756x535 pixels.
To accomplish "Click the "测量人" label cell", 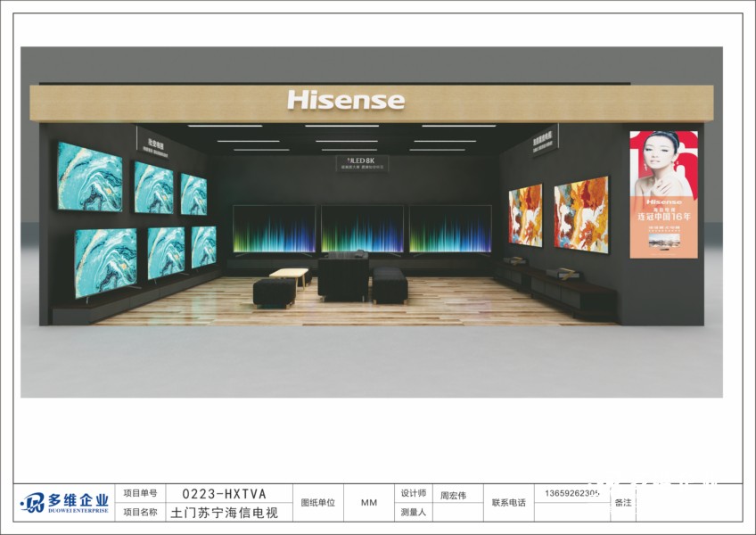I will pyautogui.click(x=414, y=512).
